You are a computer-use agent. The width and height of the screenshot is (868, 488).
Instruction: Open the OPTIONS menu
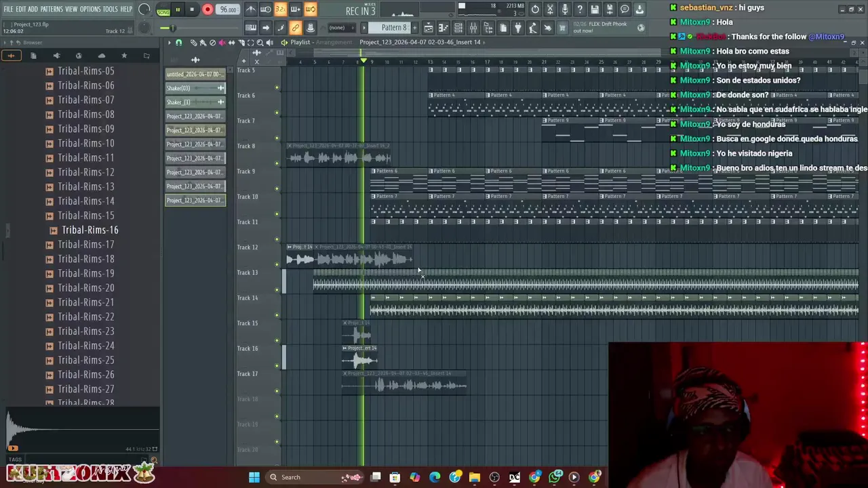click(x=90, y=9)
